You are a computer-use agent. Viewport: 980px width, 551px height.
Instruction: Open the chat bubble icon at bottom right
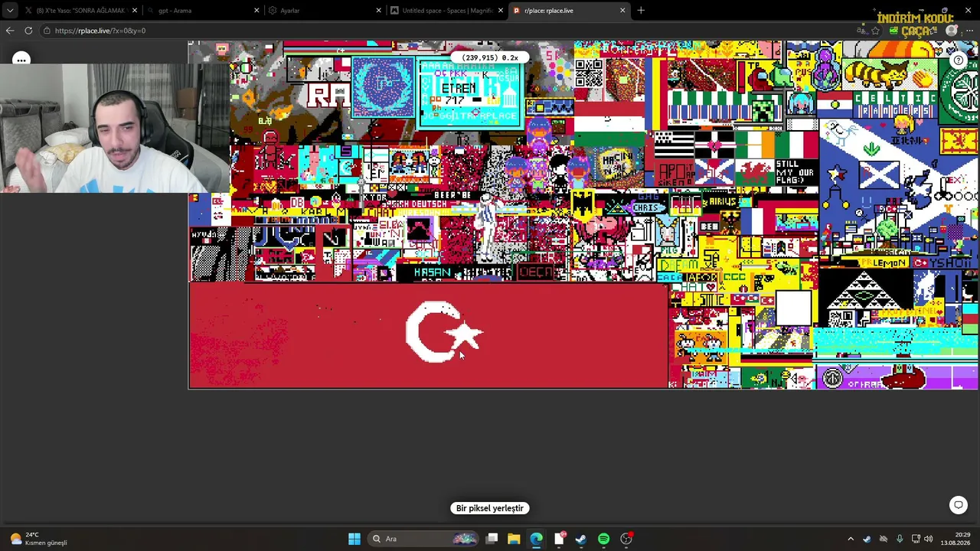click(x=959, y=505)
